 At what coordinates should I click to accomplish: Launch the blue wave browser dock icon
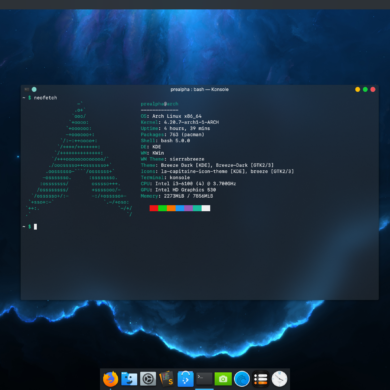click(242, 379)
